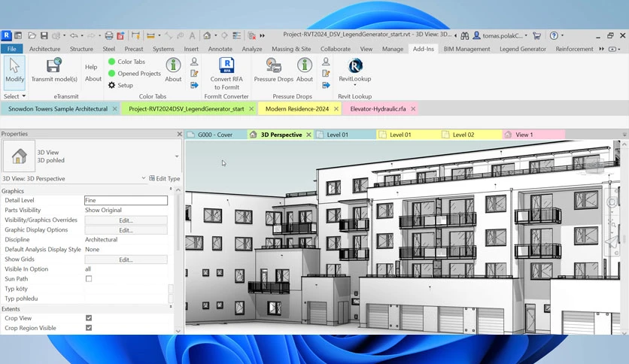Image resolution: width=629 pixels, height=364 pixels.
Task: Open the Autodesk App Store cart icon
Action: [x=536, y=35]
